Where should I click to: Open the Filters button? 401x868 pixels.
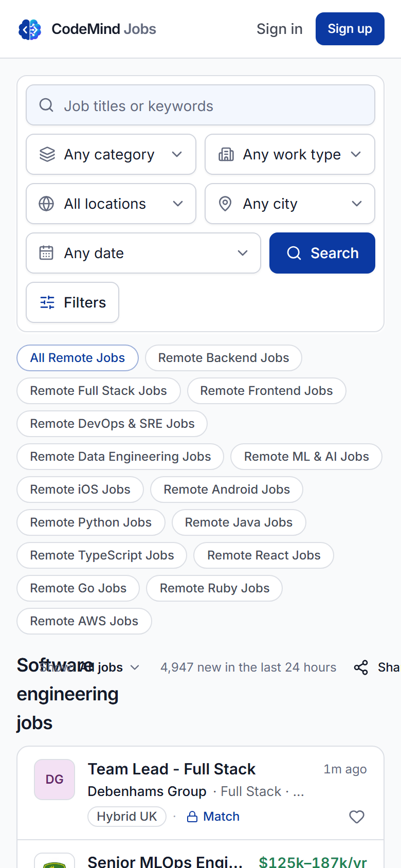(72, 302)
